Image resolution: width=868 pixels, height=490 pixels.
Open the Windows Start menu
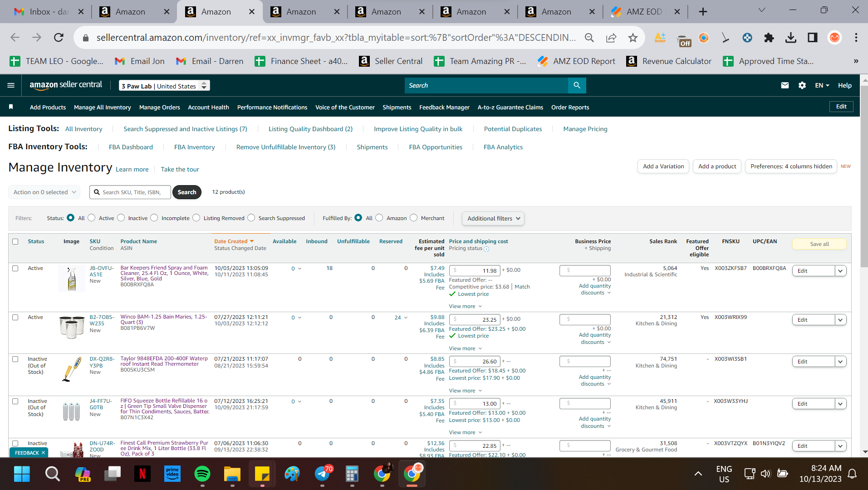click(22, 474)
